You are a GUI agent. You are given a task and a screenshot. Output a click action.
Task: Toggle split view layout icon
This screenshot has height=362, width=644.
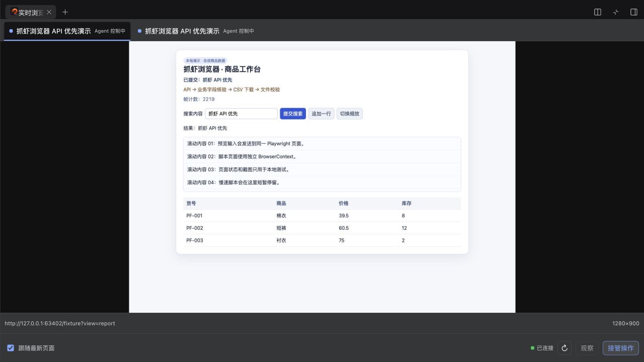pyautogui.click(x=598, y=12)
